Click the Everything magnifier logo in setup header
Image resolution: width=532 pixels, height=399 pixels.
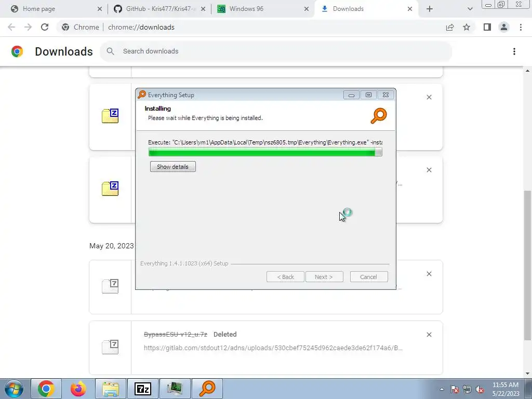pyautogui.click(x=379, y=116)
